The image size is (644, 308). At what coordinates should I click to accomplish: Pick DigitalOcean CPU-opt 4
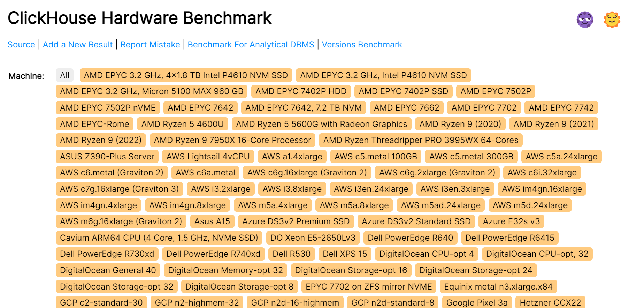tap(427, 254)
